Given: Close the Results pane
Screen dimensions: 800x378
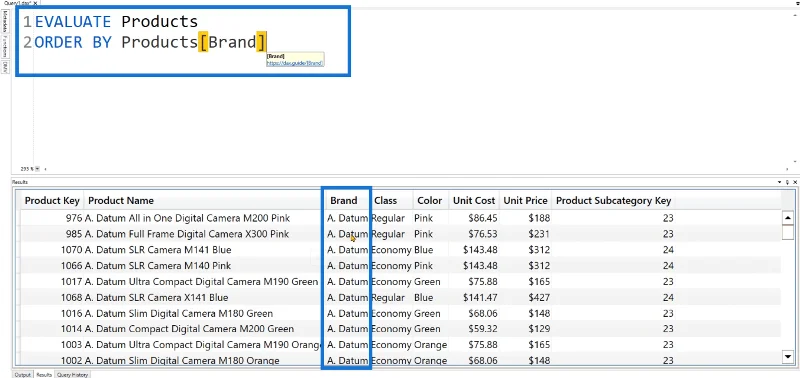Looking at the screenshot, I should (x=795, y=182).
